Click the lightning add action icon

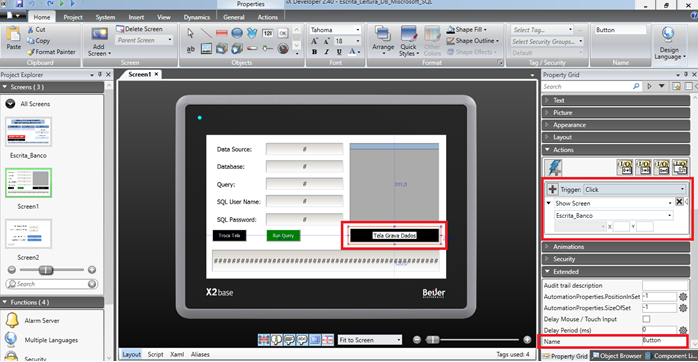[x=553, y=168]
